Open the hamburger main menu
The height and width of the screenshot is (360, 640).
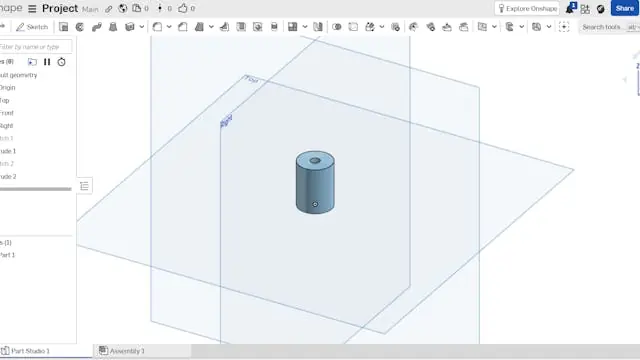point(32,9)
